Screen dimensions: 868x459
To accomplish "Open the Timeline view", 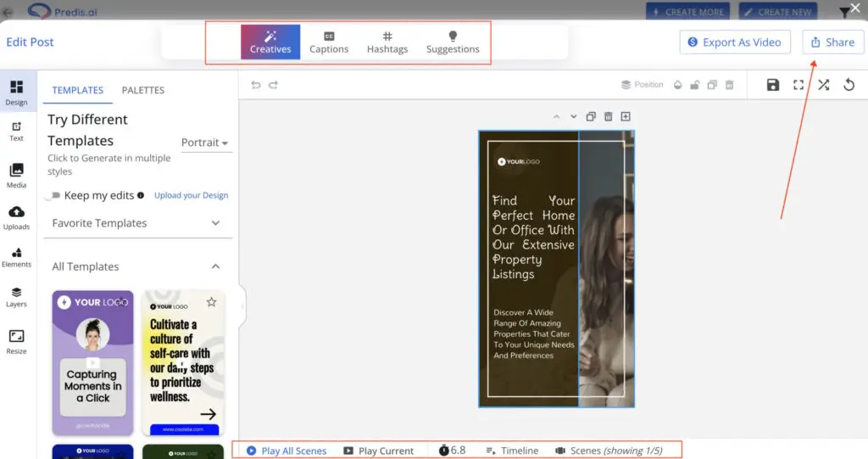I will (x=512, y=451).
